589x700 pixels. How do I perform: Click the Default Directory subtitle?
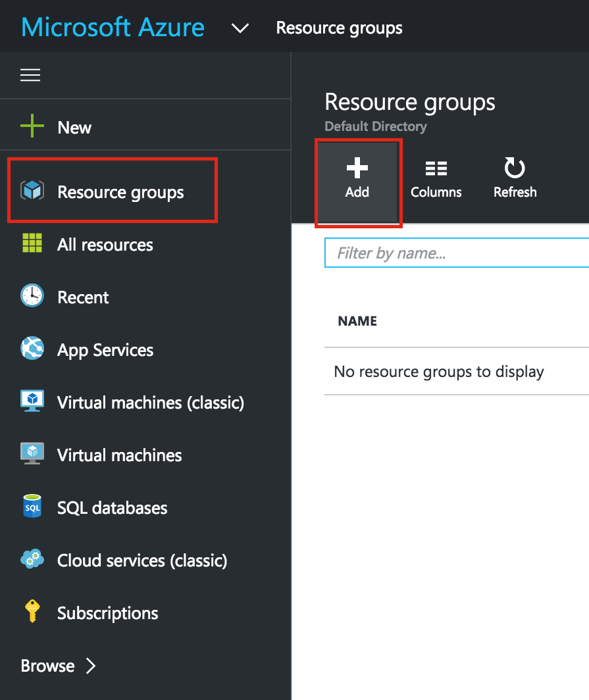point(376,126)
